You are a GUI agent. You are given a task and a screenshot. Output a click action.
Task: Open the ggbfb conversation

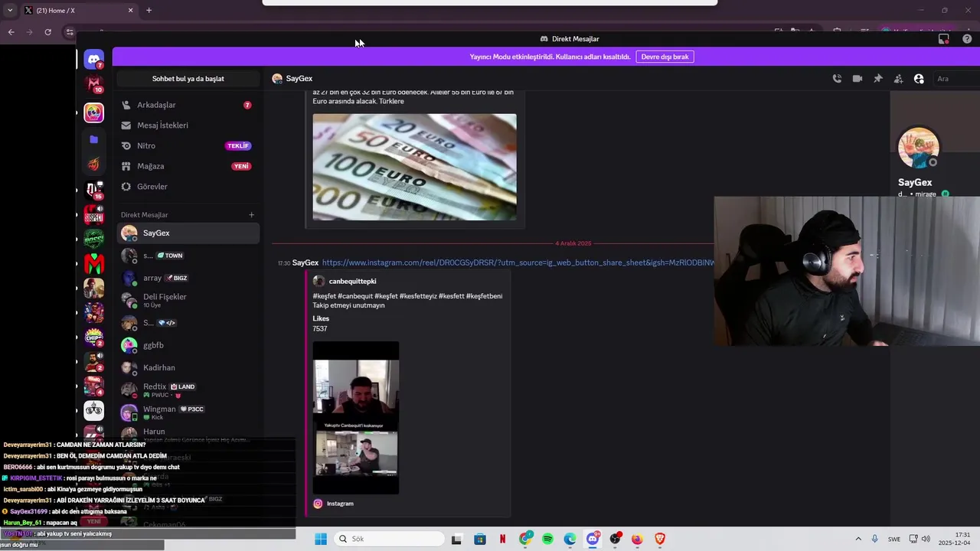click(x=188, y=345)
